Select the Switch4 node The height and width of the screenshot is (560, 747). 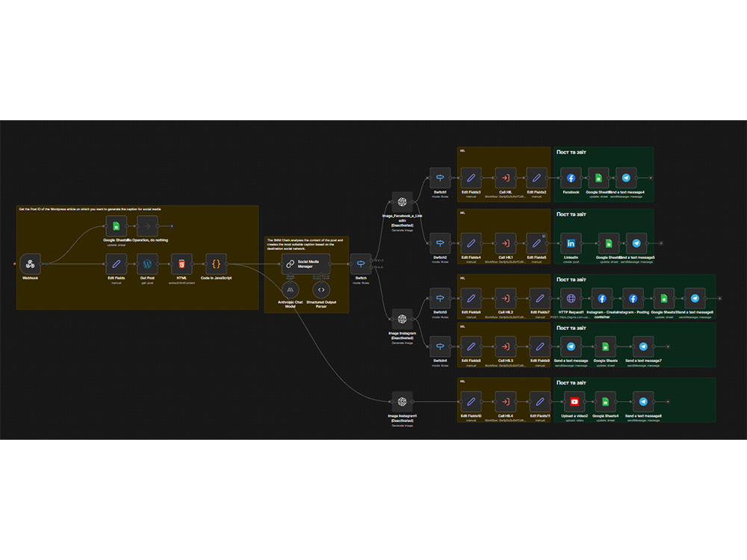click(440, 346)
